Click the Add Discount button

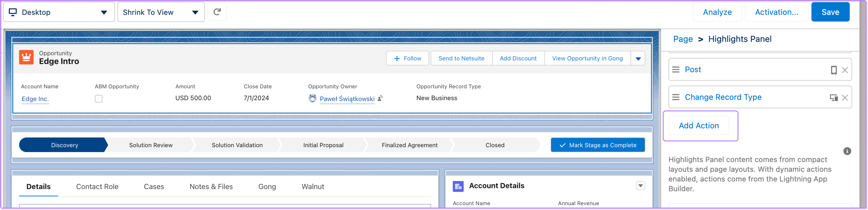pos(518,58)
